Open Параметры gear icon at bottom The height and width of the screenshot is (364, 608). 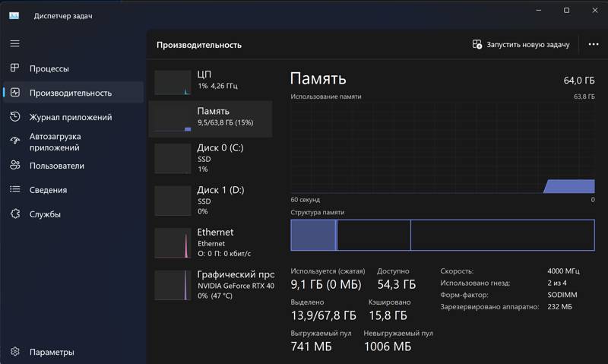tap(14, 352)
